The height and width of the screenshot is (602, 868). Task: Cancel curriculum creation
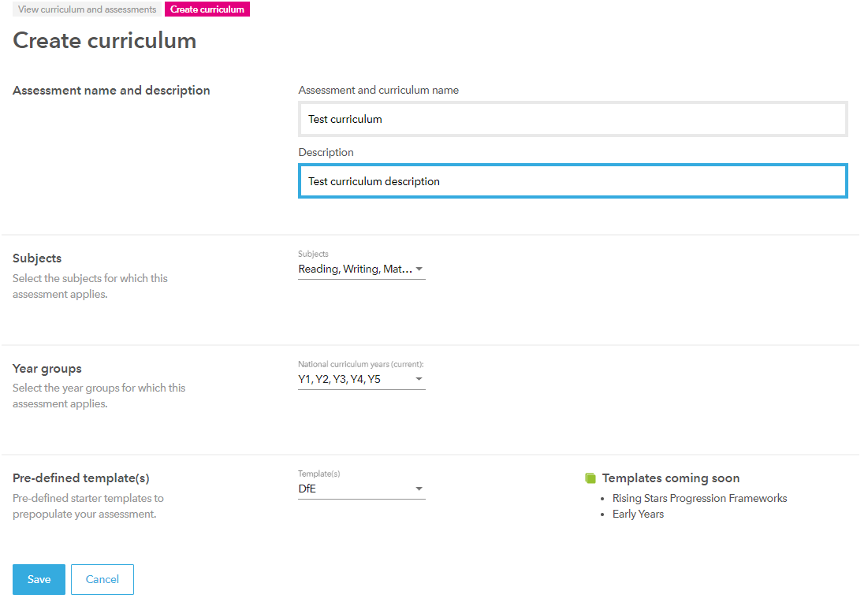click(x=102, y=579)
